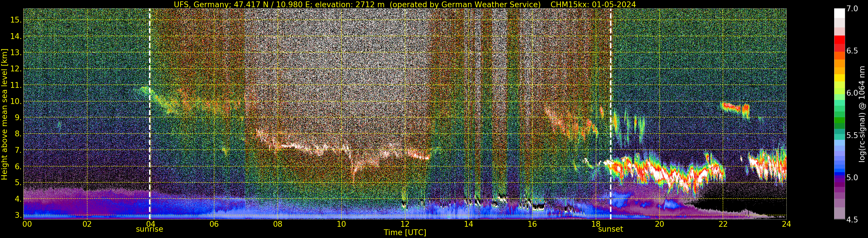868x238 pixels.
Task: Click the dashed white sunrise marker line
Action: tap(150, 114)
